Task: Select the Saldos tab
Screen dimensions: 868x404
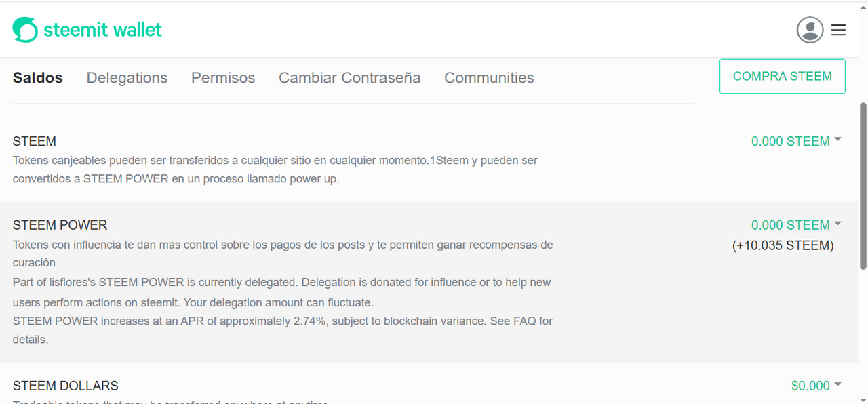Action: [38, 78]
